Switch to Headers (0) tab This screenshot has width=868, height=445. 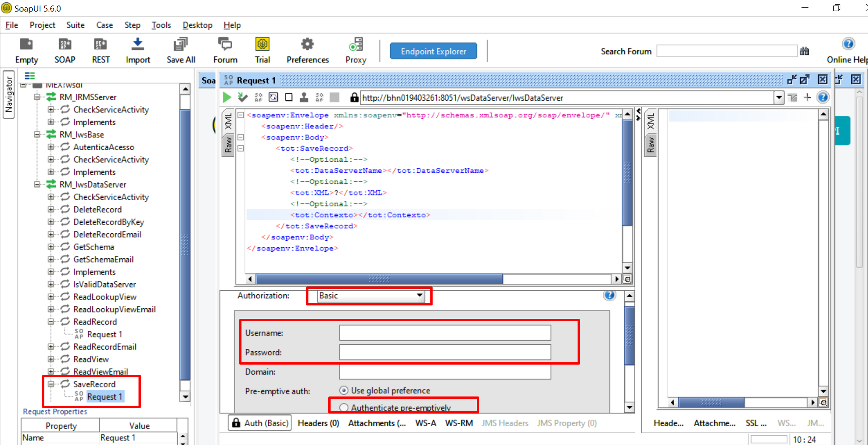tap(319, 423)
